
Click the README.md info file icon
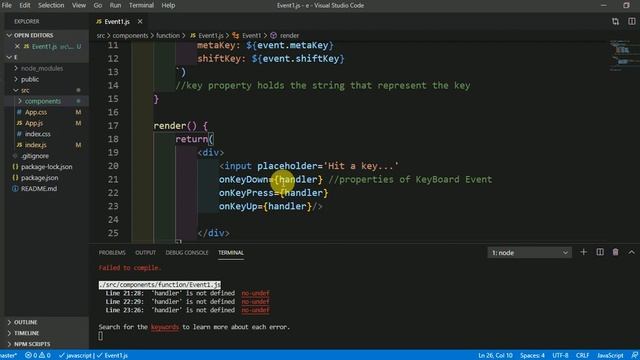tap(15, 189)
